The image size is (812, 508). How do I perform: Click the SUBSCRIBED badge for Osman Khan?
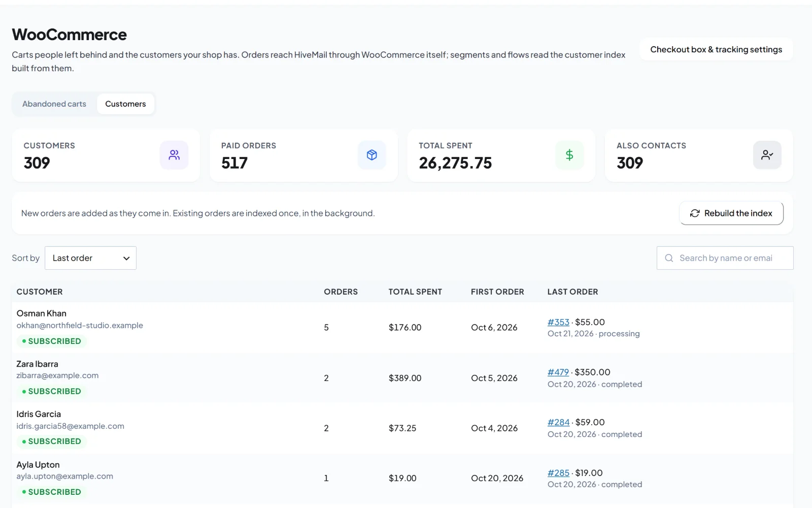52,341
